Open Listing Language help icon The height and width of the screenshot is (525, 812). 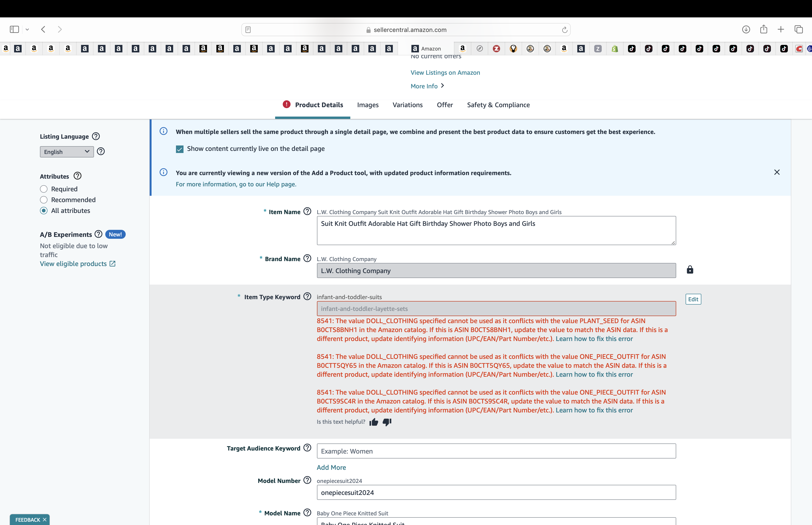pos(96,136)
